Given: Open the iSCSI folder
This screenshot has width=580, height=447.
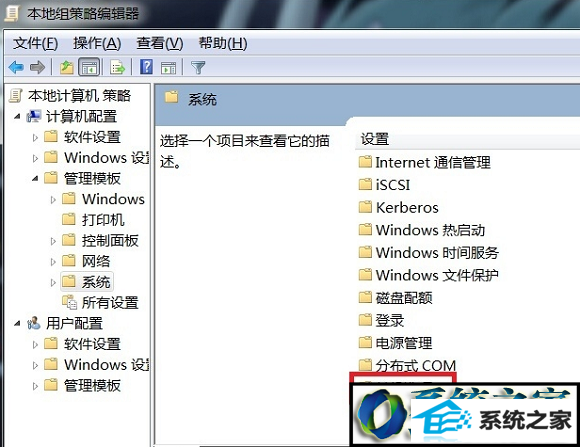Looking at the screenshot, I should coord(385,185).
